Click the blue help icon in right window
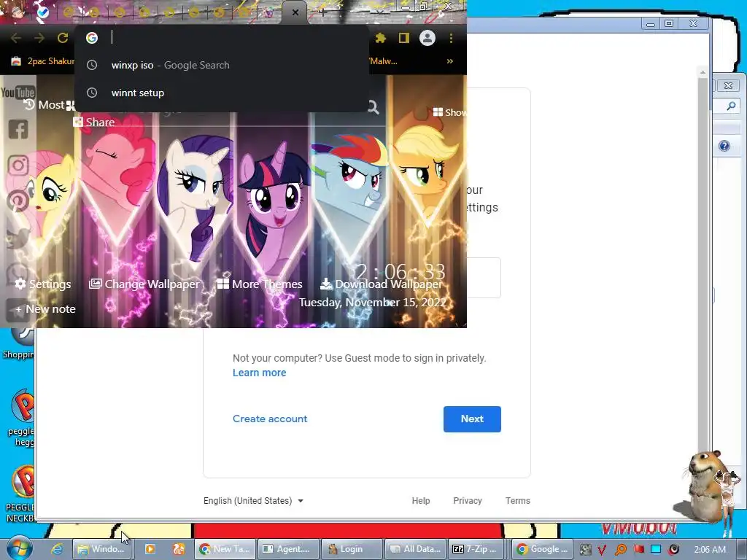Image resolution: width=747 pixels, height=560 pixels. [x=724, y=146]
